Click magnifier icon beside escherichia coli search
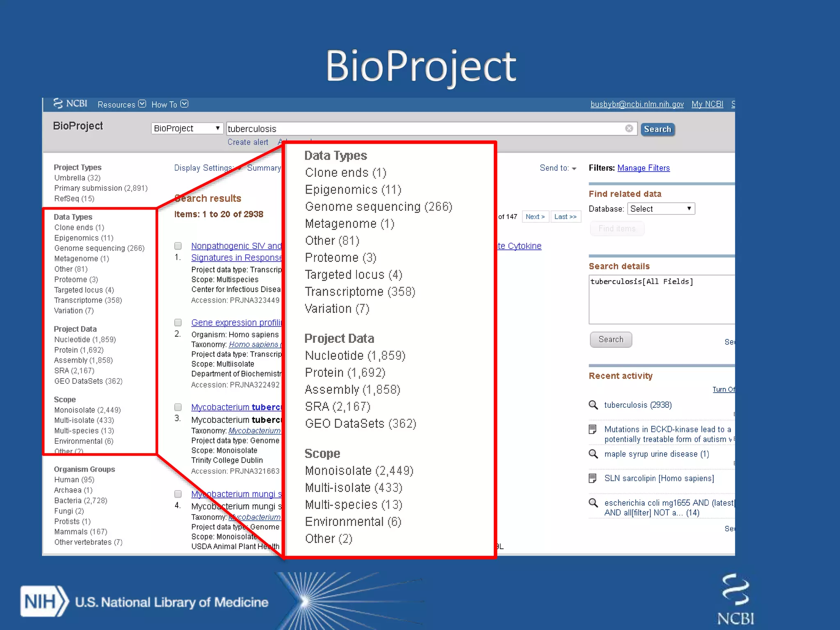Screen dimensions: 840x630 pyautogui.click(x=593, y=503)
